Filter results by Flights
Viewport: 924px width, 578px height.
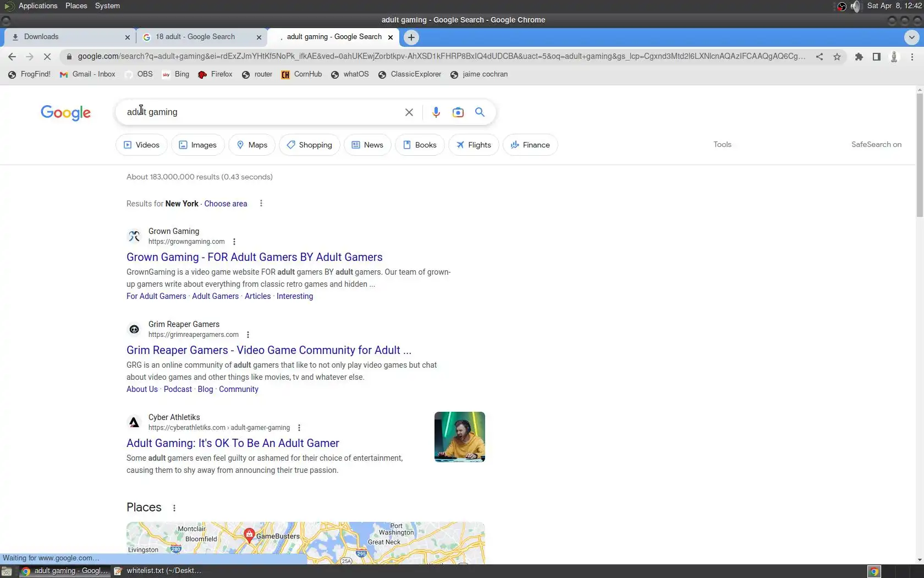[x=474, y=145]
